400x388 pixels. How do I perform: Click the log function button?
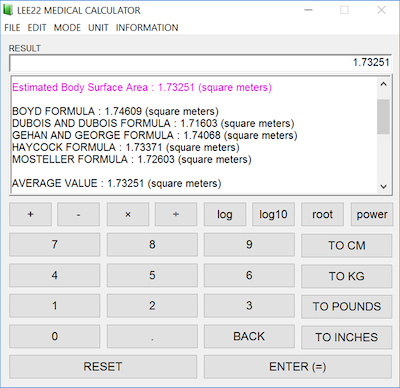coord(225,214)
